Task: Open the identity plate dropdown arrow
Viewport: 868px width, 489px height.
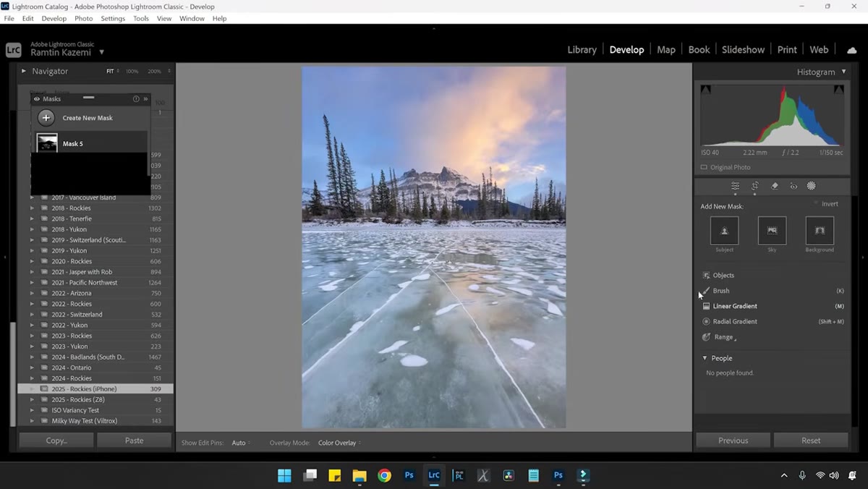Action: pos(102,52)
